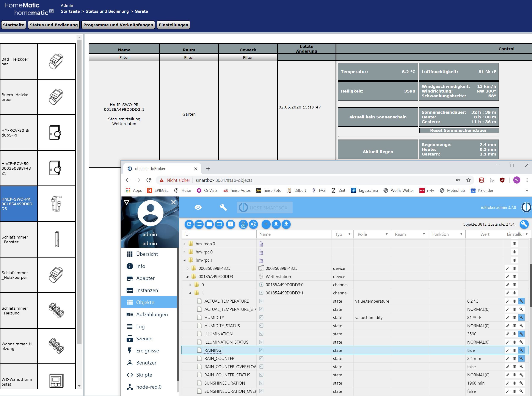Screen dimensions: 532x396
Task: Expand the hm-rega.0 folder
Action: [185, 244]
